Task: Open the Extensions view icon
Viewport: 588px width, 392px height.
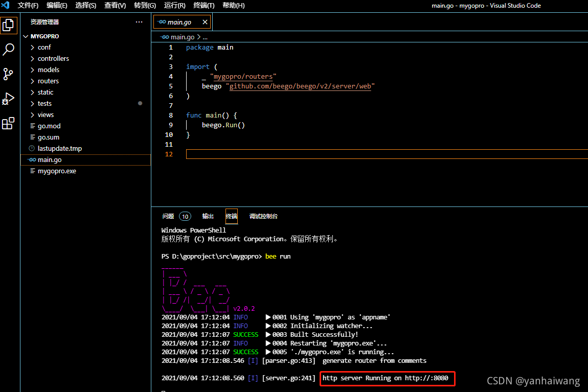Action: 8,123
